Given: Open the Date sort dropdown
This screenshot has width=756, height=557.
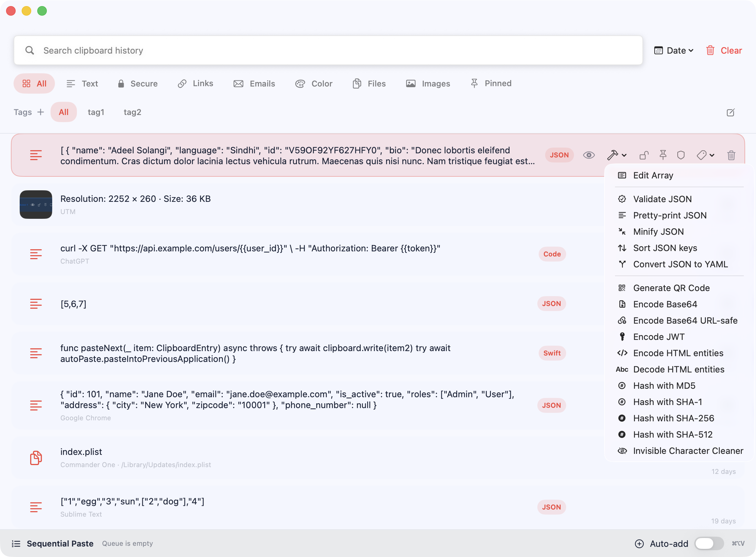Looking at the screenshot, I should coord(674,51).
